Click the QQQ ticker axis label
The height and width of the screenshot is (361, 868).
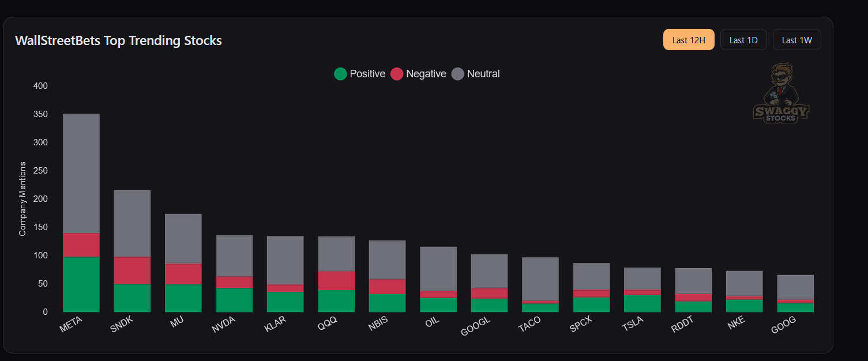(x=328, y=325)
